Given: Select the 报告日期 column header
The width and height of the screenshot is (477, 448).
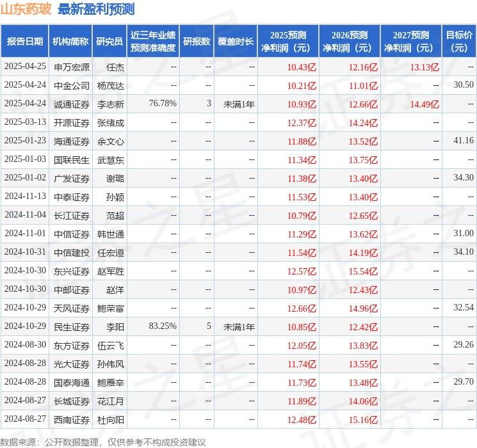Looking at the screenshot, I should [24, 42].
